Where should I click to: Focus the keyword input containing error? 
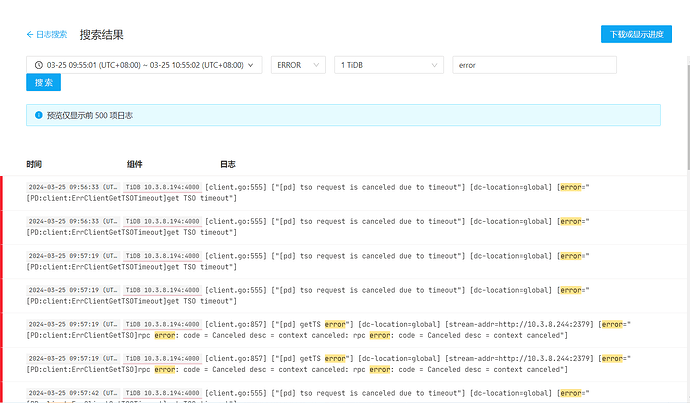(534, 65)
